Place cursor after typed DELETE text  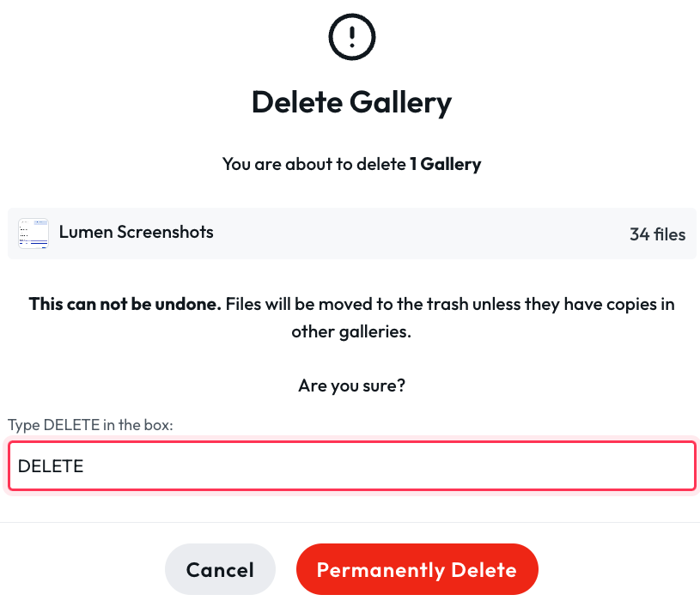pyautogui.click(x=84, y=466)
